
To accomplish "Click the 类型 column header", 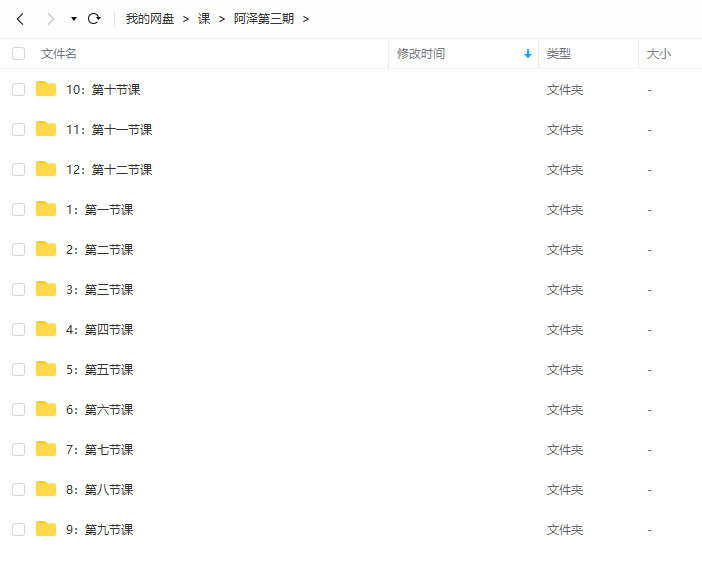I will click(x=559, y=54).
